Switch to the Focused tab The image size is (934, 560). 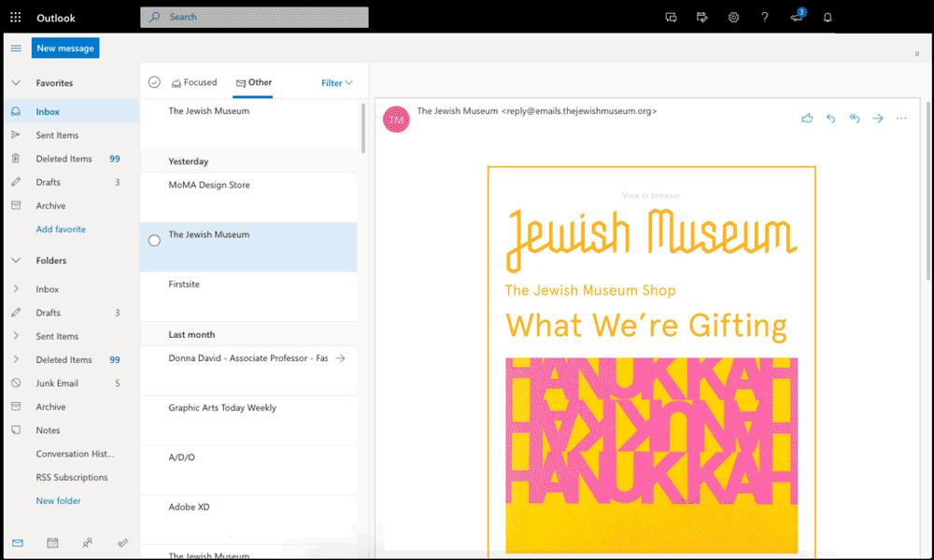pos(192,82)
